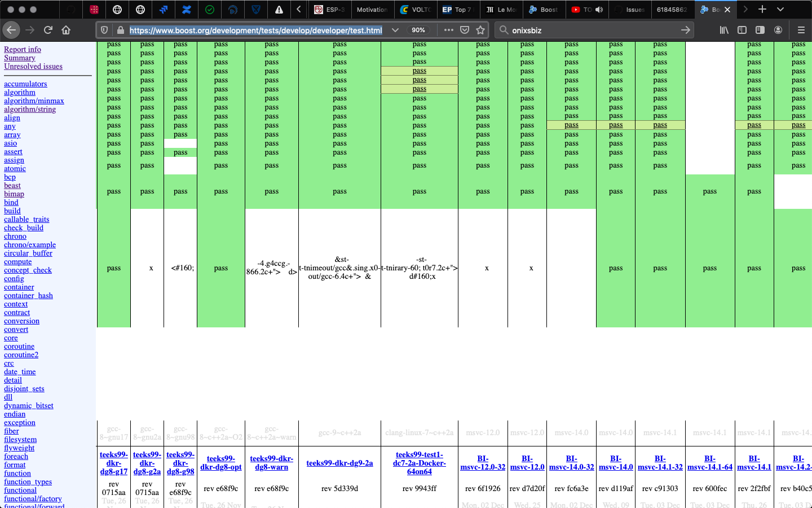
Task: Toggle reader view icon in toolbar
Action: (760, 30)
